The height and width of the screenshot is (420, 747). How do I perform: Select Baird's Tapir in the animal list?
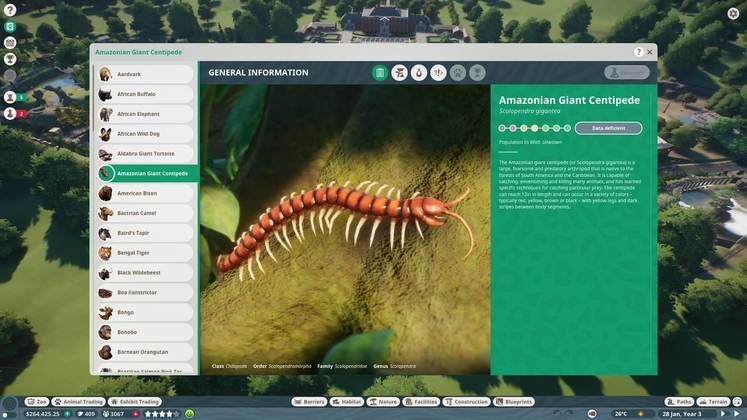(x=145, y=233)
